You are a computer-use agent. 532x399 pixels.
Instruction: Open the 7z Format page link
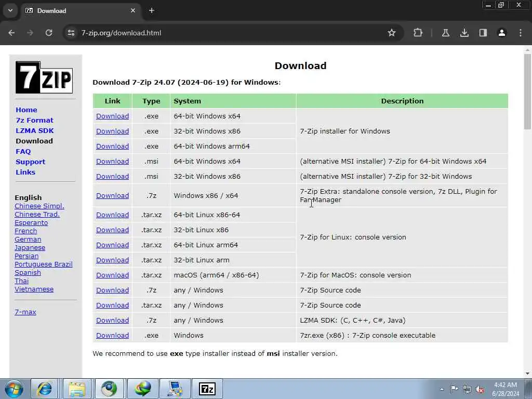pos(35,121)
